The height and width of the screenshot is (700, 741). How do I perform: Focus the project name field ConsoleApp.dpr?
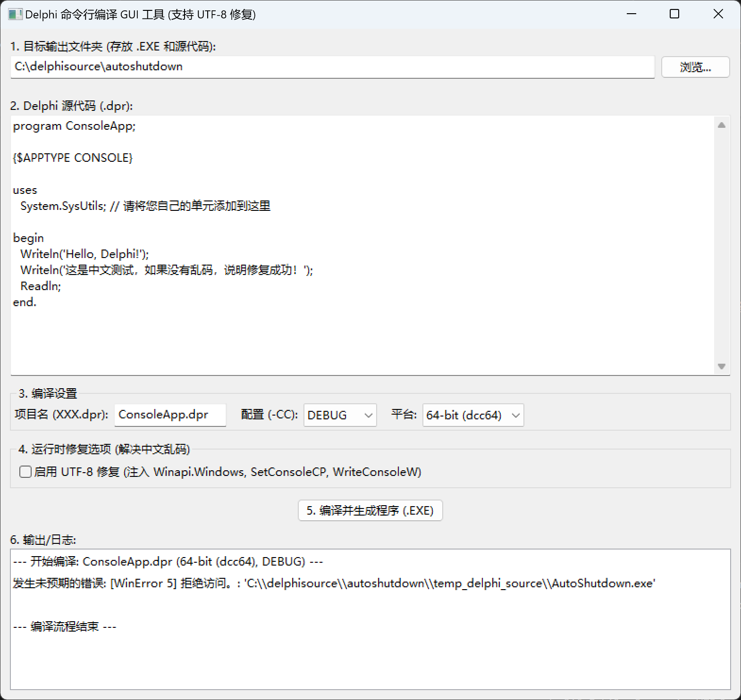click(170, 415)
